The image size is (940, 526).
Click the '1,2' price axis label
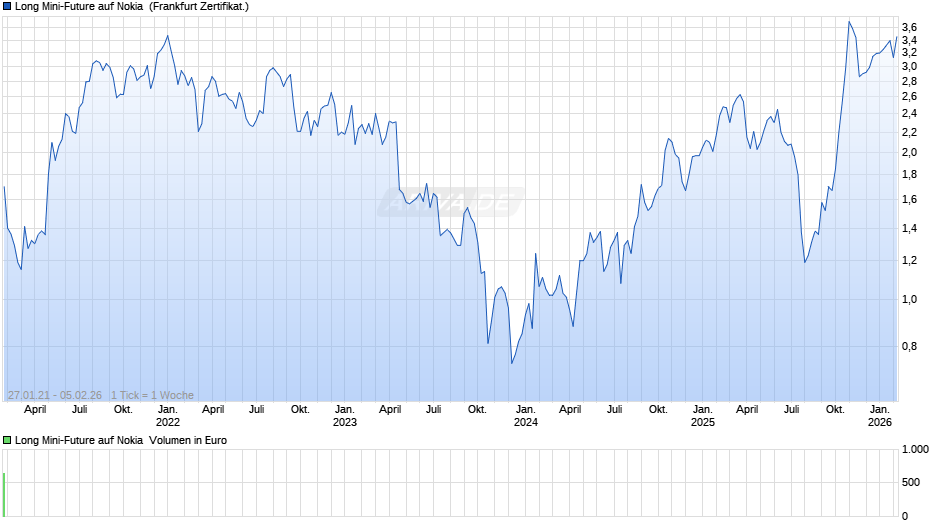click(x=909, y=261)
